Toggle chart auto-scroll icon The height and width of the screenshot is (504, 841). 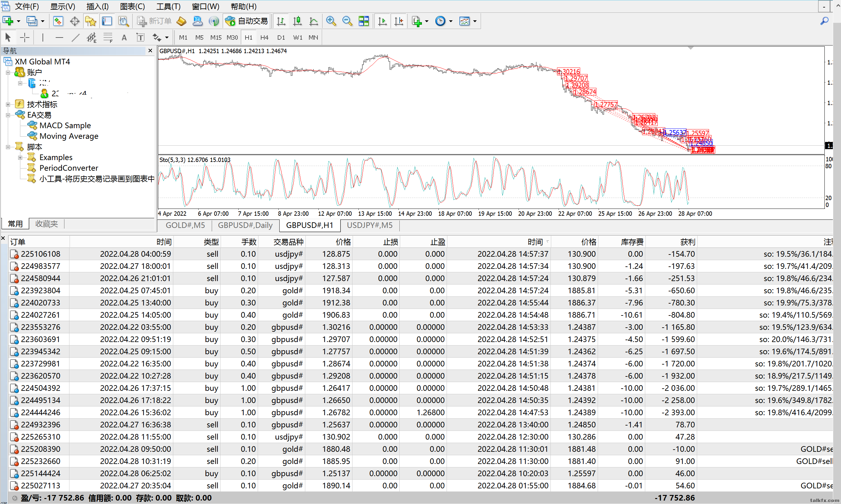(x=383, y=21)
